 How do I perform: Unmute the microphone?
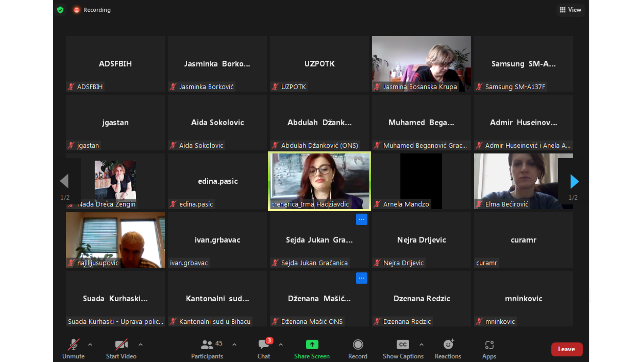(73, 349)
